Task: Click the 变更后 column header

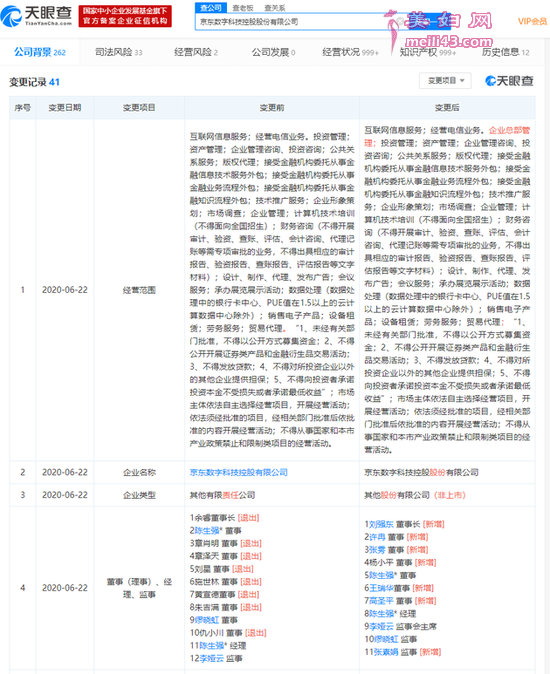Action: 447,108
